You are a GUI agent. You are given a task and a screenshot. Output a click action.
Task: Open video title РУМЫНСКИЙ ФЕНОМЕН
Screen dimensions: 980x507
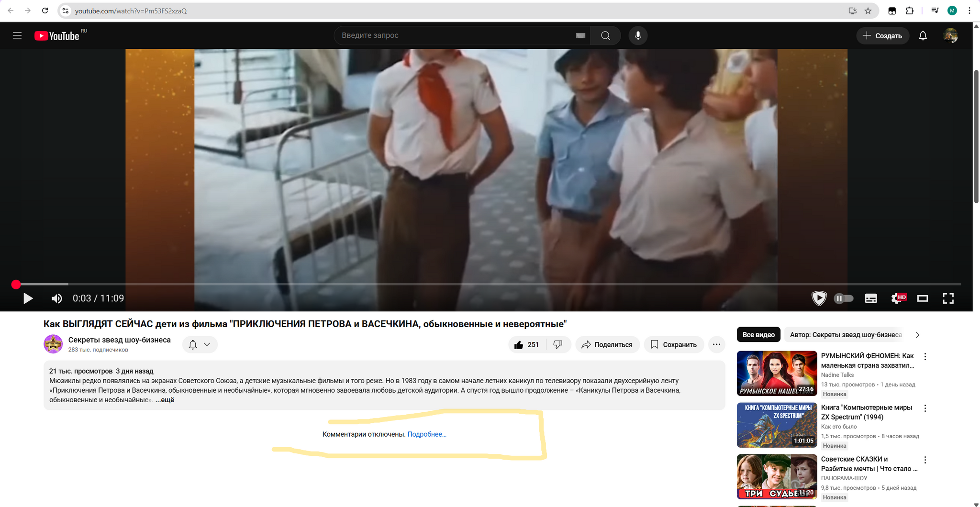point(868,361)
